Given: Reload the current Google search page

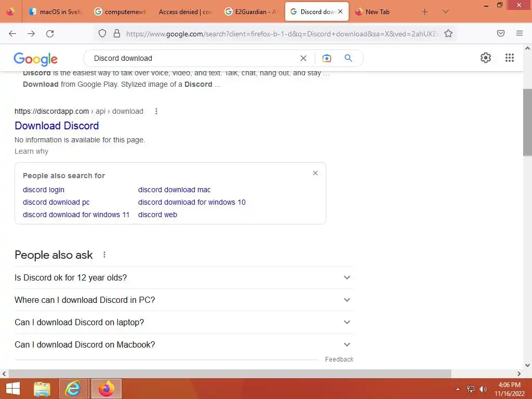Looking at the screenshot, I should click(50, 34).
